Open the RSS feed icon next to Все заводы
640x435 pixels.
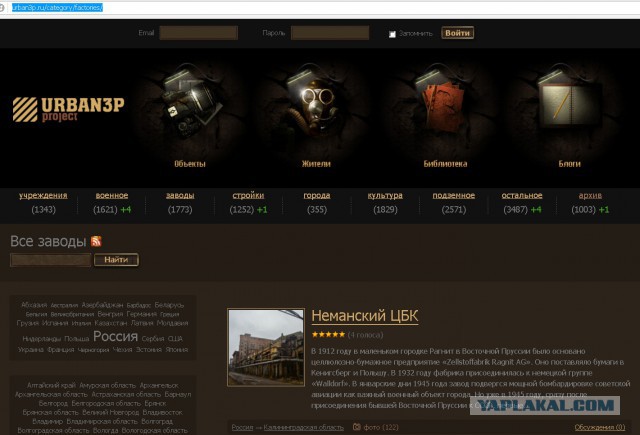point(96,241)
